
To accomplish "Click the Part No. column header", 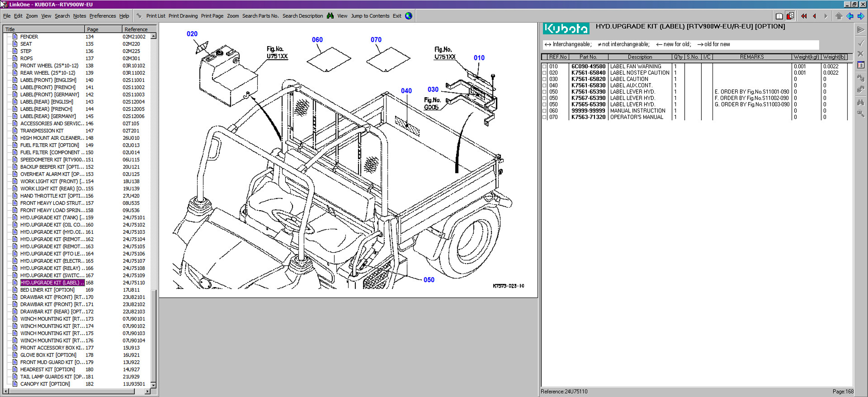I will 588,57.
